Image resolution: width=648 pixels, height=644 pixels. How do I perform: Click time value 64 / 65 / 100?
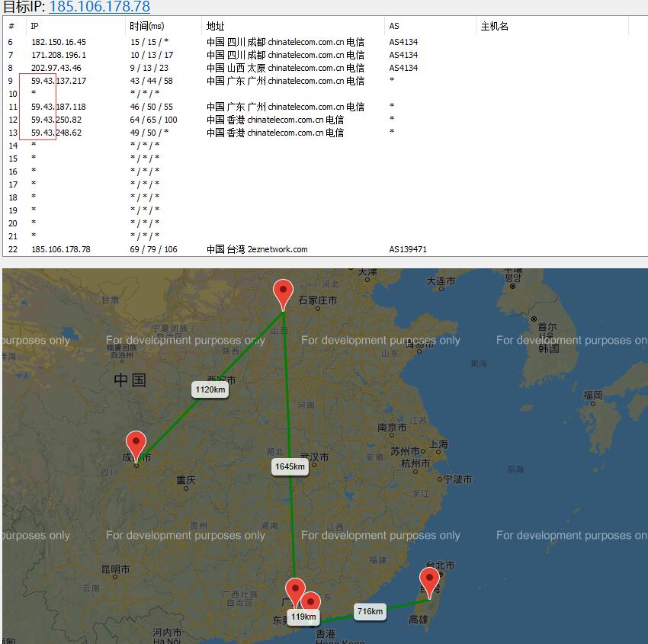coord(153,120)
